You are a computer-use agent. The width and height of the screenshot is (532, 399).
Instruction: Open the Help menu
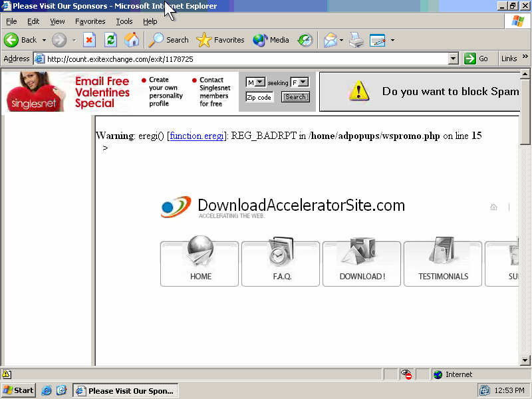click(x=150, y=21)
